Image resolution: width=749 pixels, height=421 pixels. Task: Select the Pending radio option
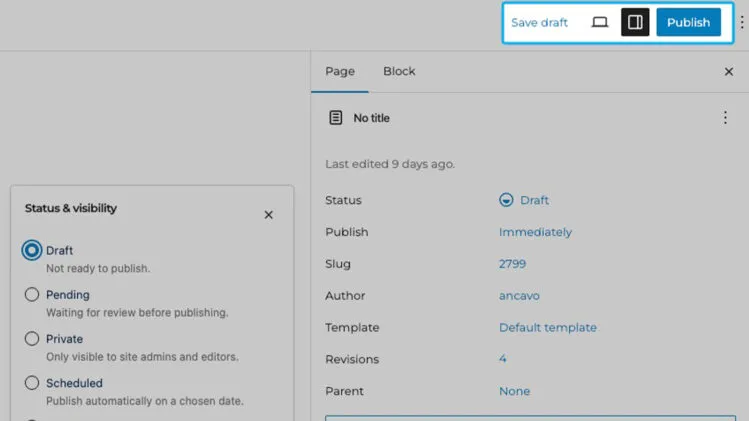[x=32, y=294]
